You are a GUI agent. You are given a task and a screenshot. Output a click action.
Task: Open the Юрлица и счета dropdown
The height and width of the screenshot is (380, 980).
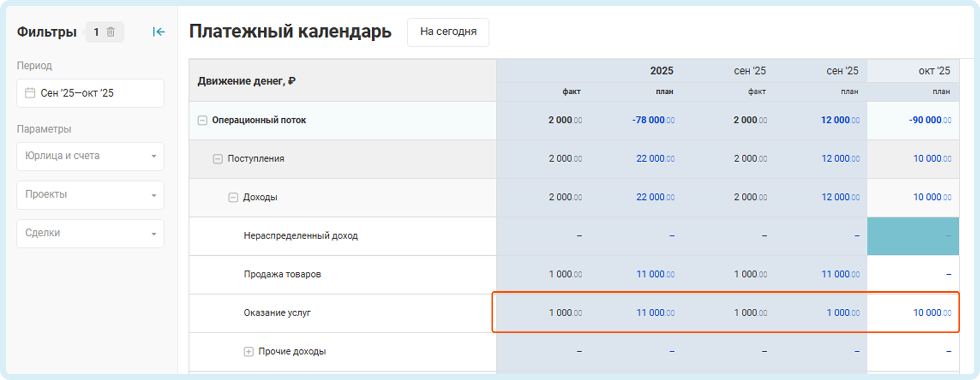(90, 156)
